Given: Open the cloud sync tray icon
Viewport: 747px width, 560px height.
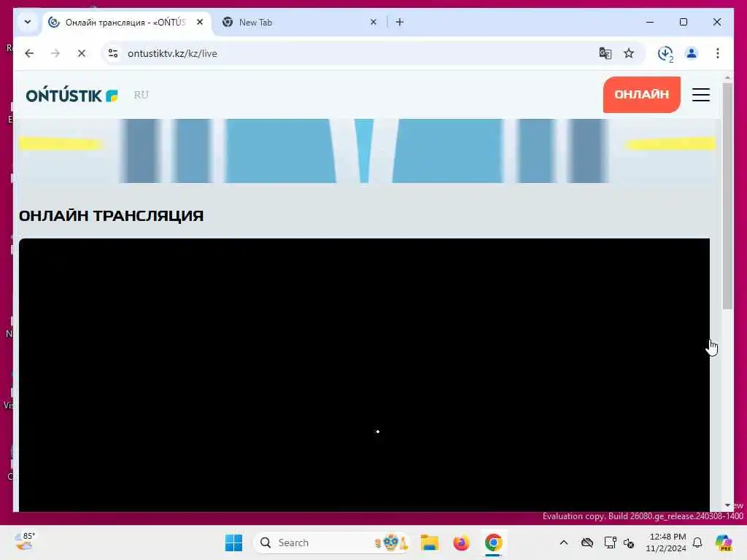Looking at the screenshot, I should tap(587, 542).
